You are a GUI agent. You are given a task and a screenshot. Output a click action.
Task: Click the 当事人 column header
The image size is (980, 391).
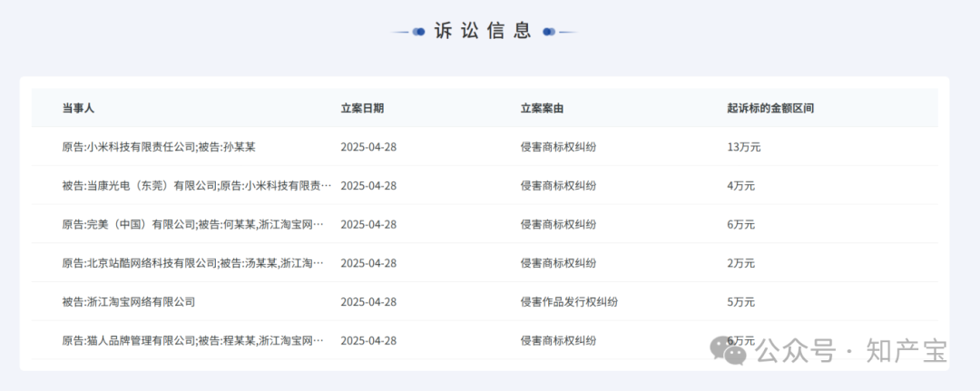coord(78,108)
